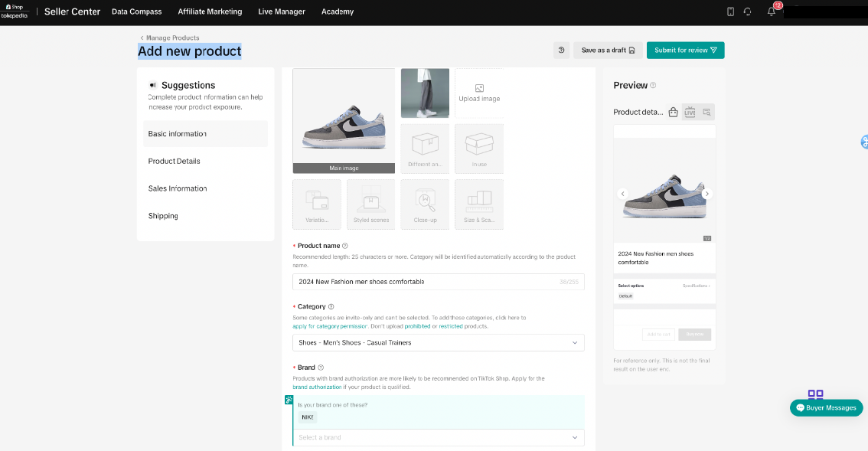Select the suggested NIKE brand chip
868x451 pixels.
pyautogui.click(x=308, y=417)
